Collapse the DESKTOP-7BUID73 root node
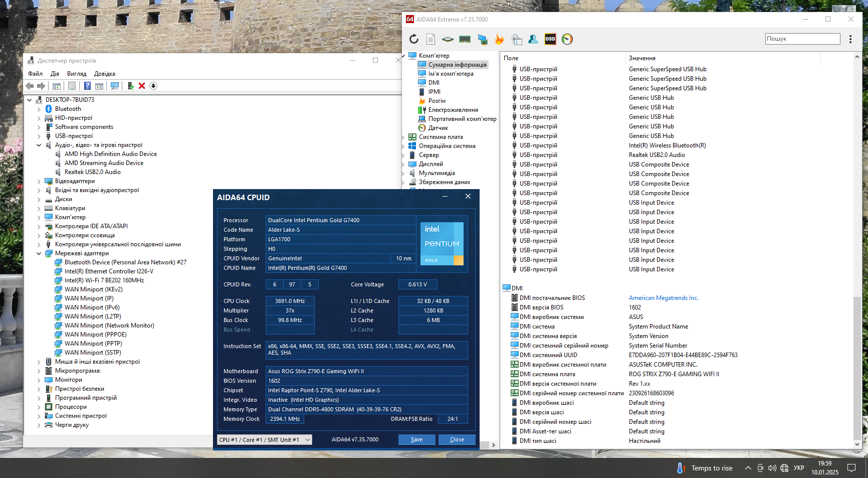 [x=30, y=100]
